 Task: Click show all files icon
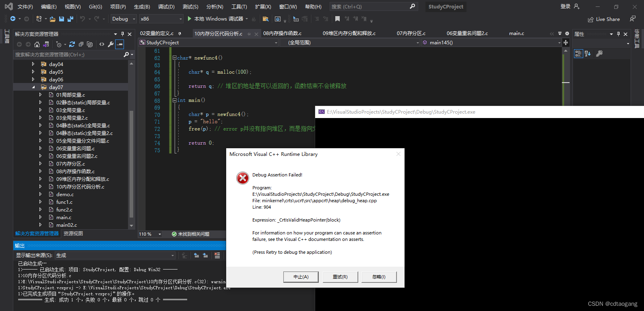(90, 44)
